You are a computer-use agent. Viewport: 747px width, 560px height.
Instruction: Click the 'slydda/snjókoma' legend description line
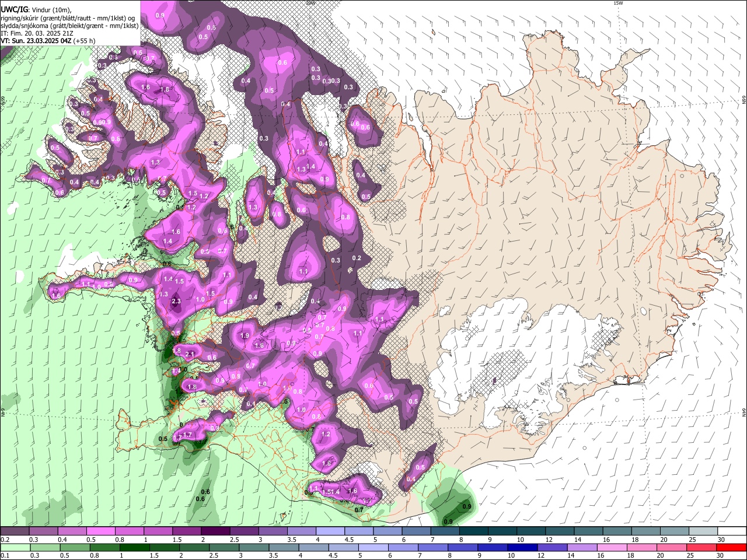69,26
